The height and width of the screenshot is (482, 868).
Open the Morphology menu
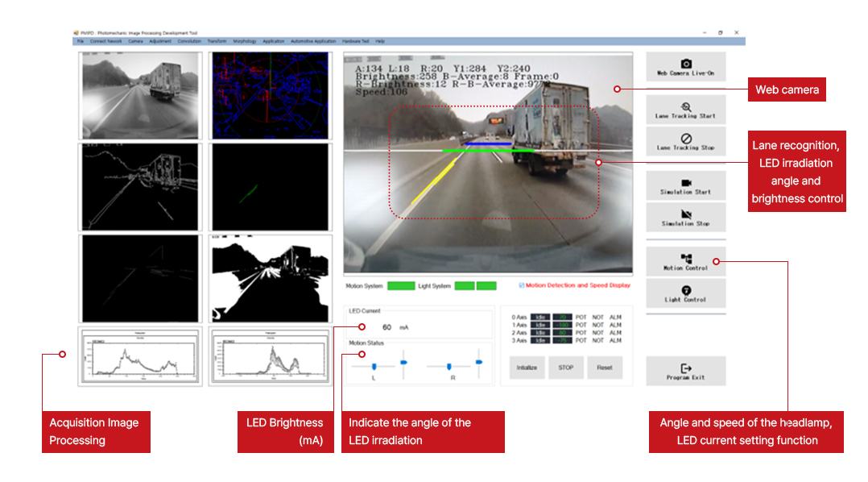pyautogui.click(x=245, y=40)
